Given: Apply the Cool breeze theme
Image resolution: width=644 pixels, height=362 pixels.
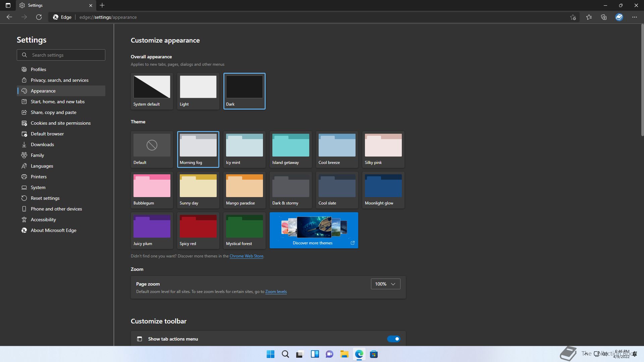Looking at the screenshot, I should click(337, 149).
